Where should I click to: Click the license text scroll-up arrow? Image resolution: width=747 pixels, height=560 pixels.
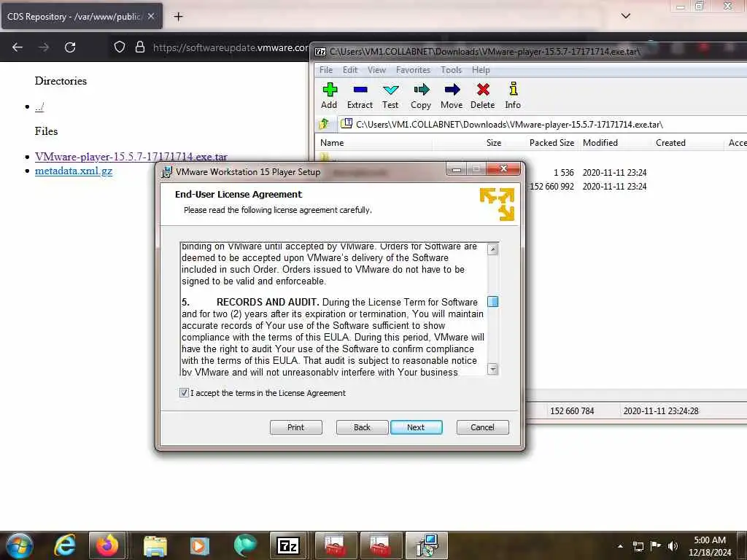pyautogui.click(x=493, y=249)
